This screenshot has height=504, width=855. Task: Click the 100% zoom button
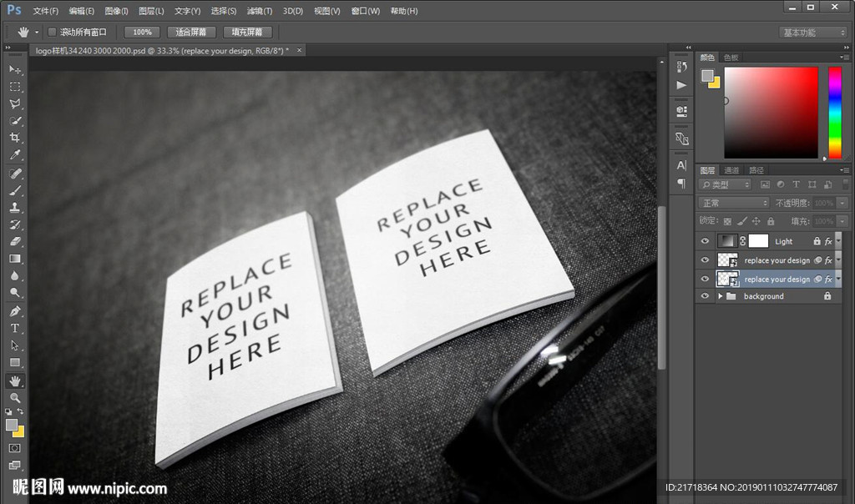coord(142,33)
